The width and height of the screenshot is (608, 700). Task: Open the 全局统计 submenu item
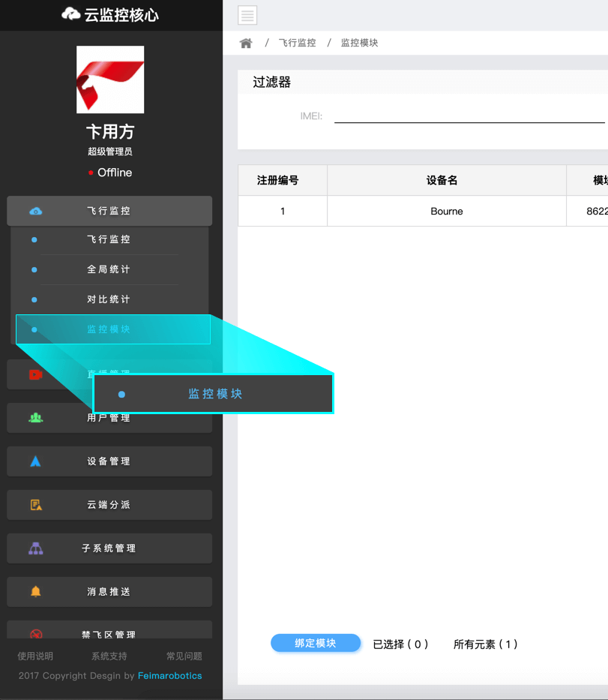click(x=109, y=269)
